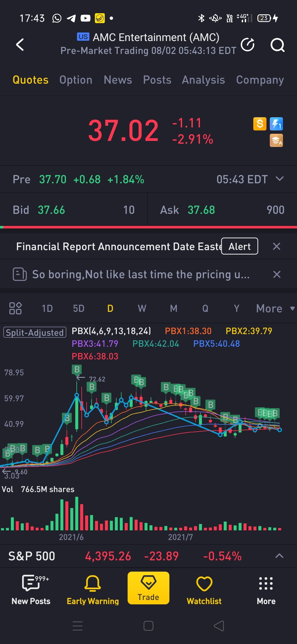The width and height of the screenshot is (297, 644).
Task: Tap the Android recent apps button
Action: pyautogui.click(x=78, y=626)
